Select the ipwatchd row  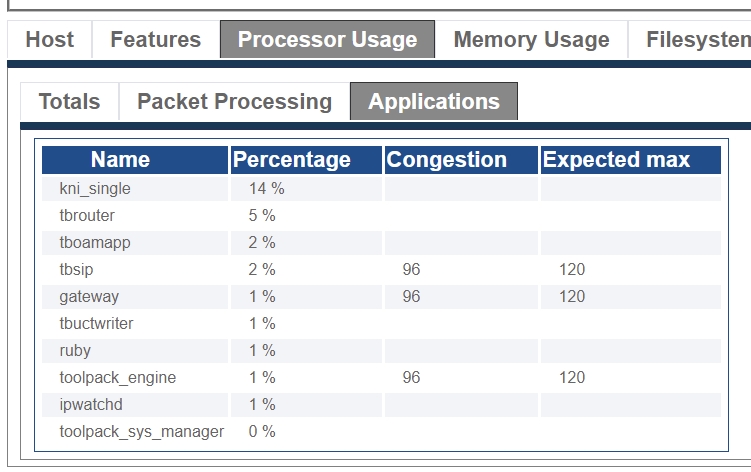(91, 405)
